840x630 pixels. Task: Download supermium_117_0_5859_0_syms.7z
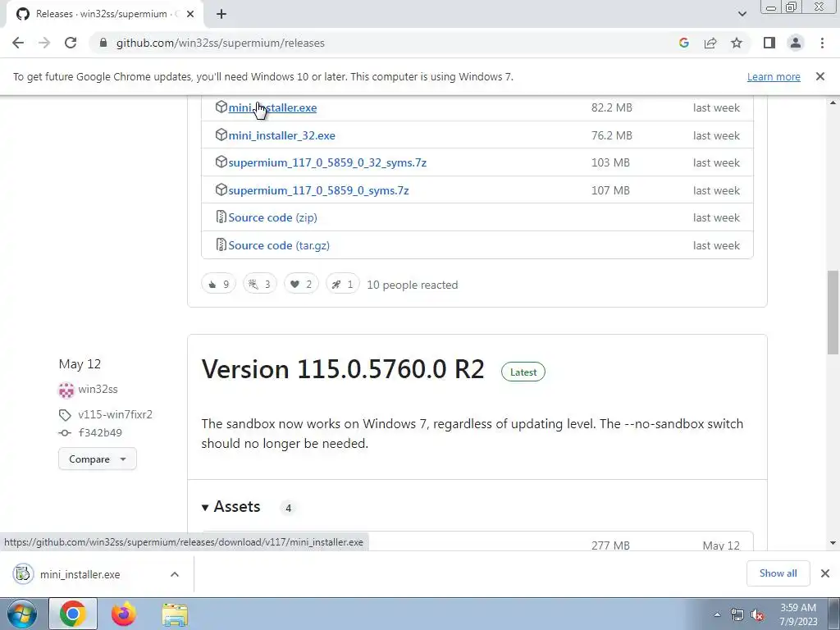coord(318,190)
